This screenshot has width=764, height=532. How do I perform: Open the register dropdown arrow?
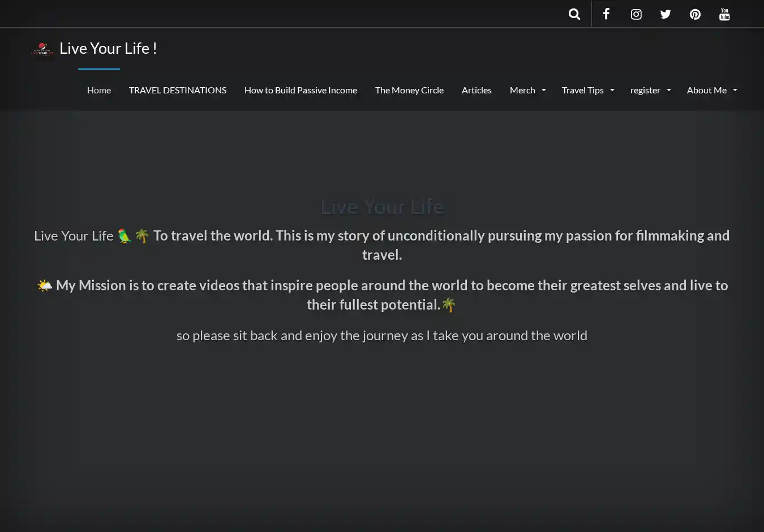point(669,91)
